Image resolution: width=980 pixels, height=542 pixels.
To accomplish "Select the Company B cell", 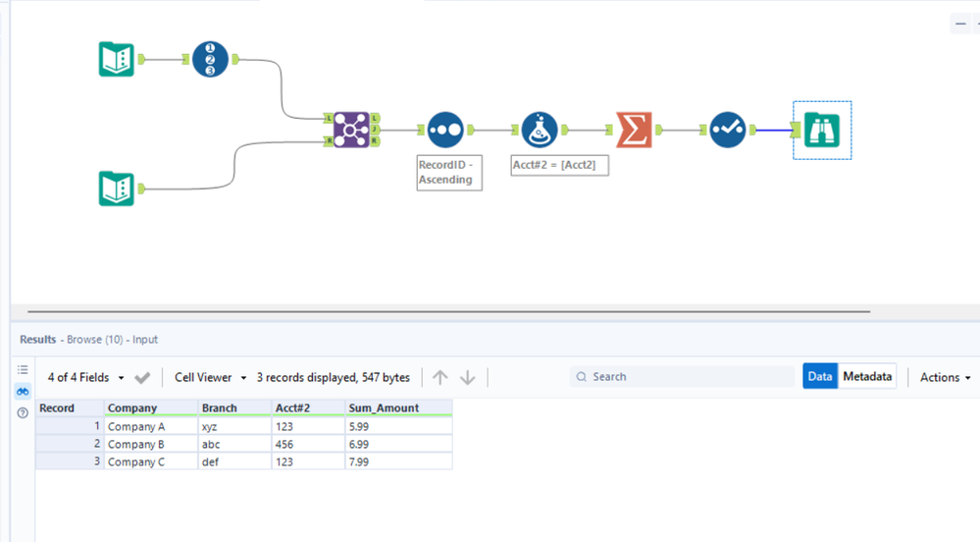I will [x=151, y=444].
